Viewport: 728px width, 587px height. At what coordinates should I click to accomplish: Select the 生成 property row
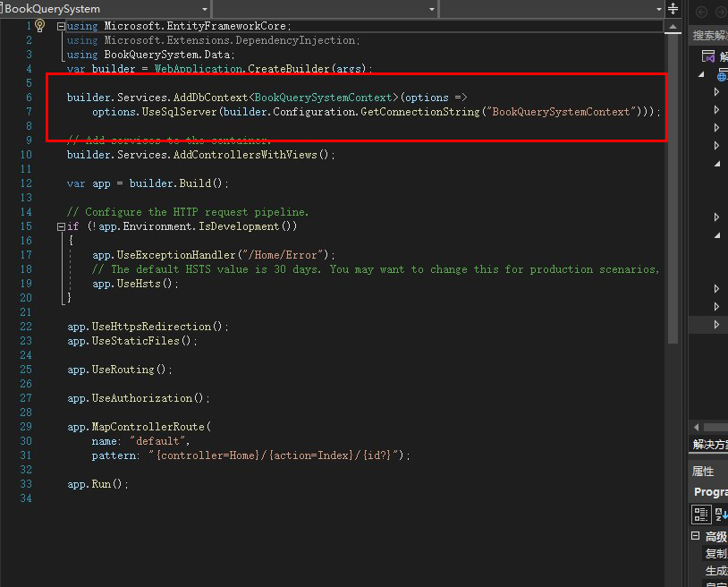pyautogui.click(x=715, y=570)
